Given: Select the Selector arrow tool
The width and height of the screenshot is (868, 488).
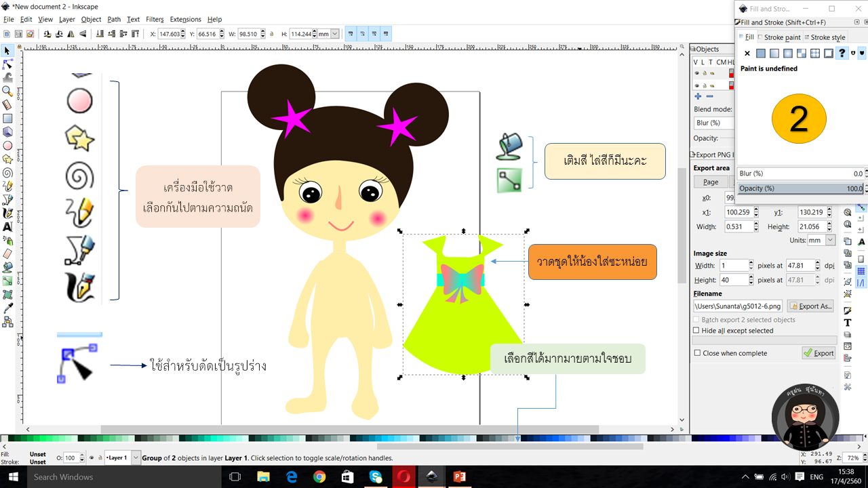Looking at the screenshot, I should point(7,51).
